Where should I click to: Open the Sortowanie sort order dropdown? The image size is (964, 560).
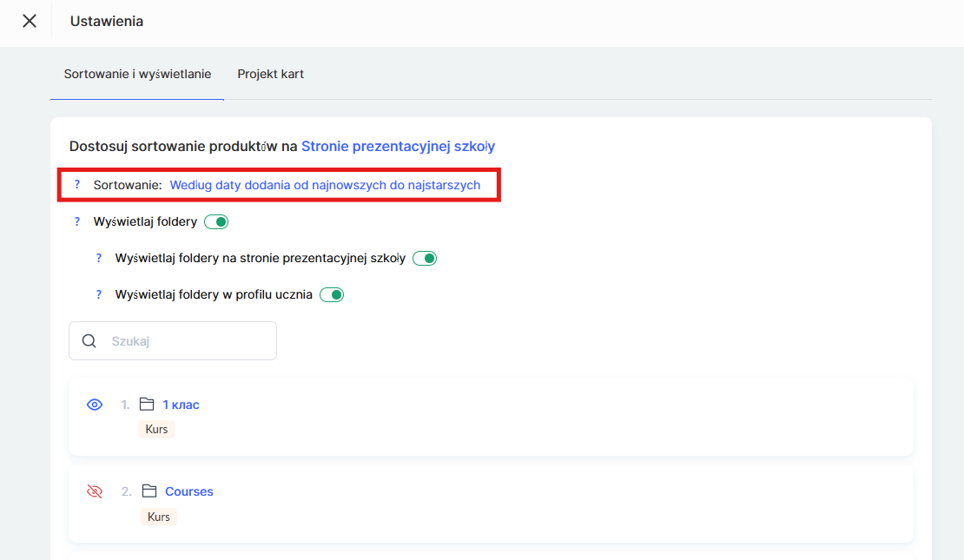click(325, 185)
